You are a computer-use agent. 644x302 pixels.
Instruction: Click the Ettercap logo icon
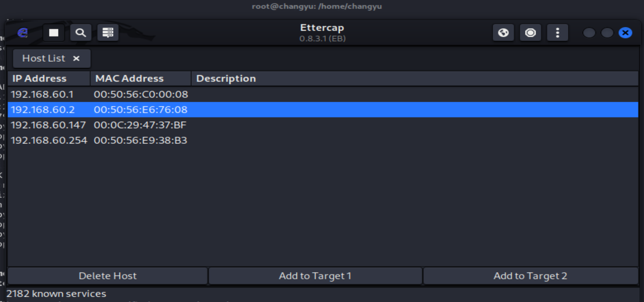click(23, 33)
